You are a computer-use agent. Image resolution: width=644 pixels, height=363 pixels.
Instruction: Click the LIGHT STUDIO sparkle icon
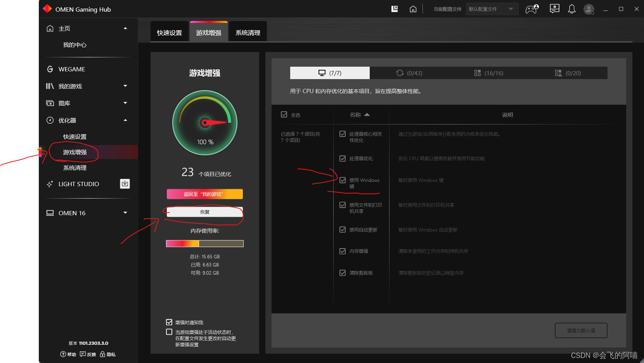click(50, 184)
